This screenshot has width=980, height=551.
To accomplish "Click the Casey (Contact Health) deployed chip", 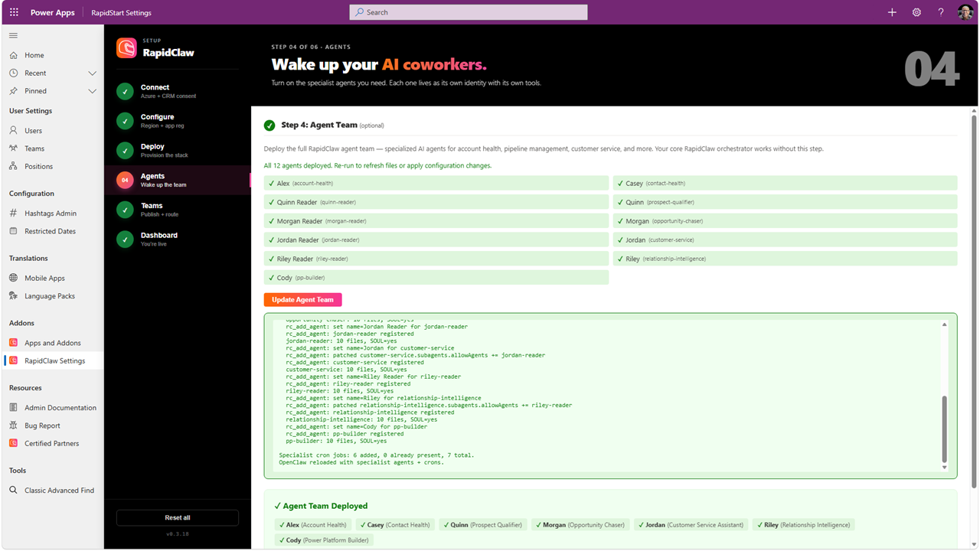I will tap(395, 525).
